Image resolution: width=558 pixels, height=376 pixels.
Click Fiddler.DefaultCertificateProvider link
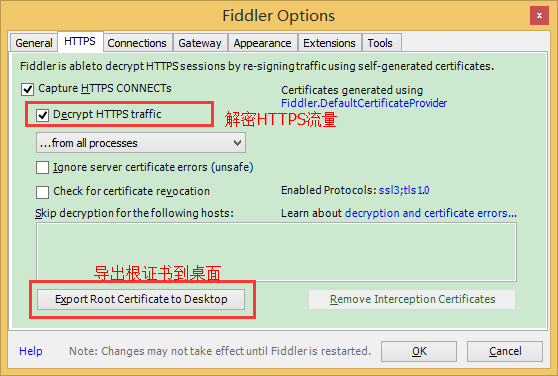(x=364, y=103)
